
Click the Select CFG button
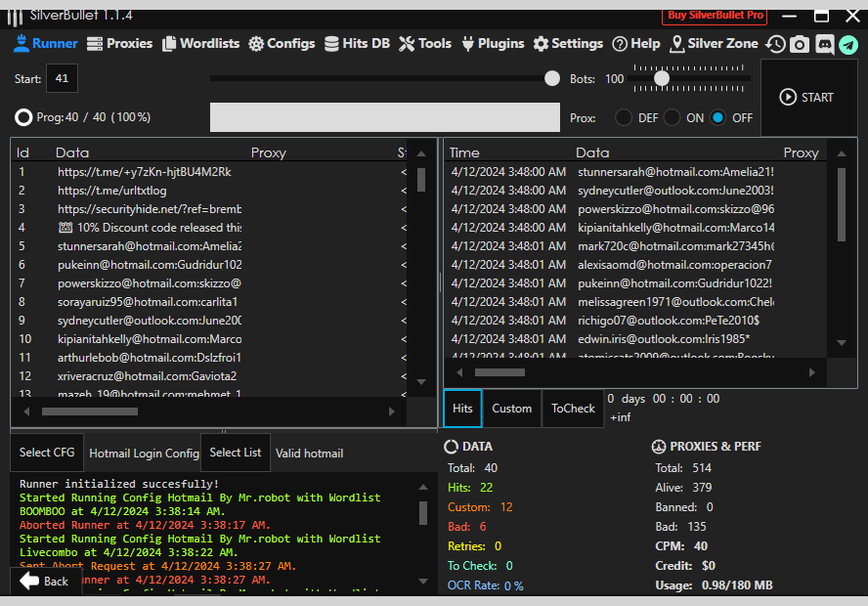click(48, 453)
